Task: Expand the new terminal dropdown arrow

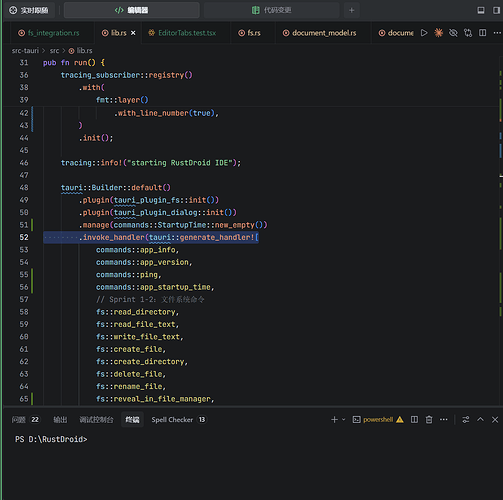Action: tap(344, 420)
